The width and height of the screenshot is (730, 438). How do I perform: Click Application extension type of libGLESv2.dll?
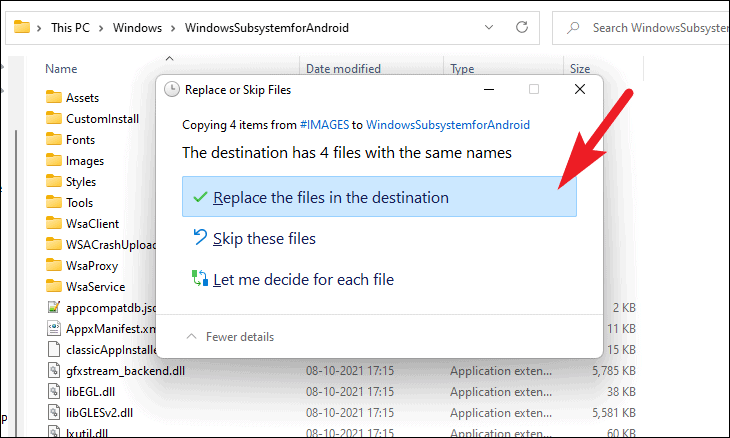click(501, 412)
